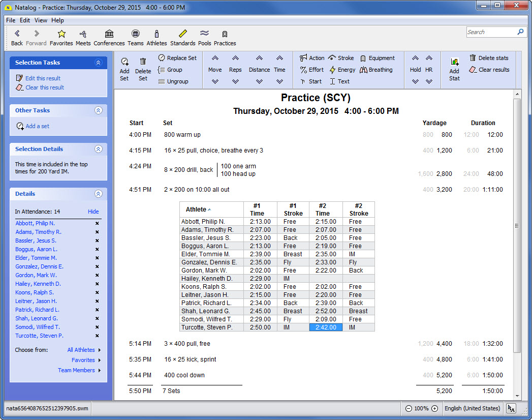Remove Abbott, Philip N. from attendance

click(97, 223)
